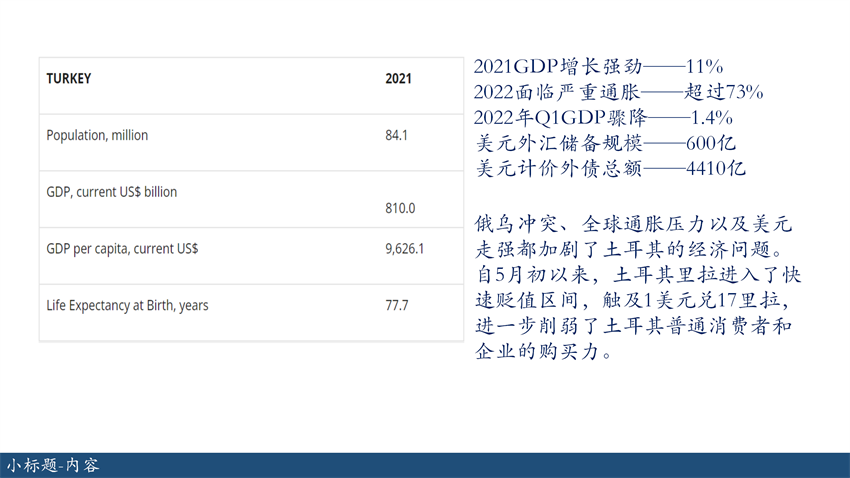This screenshot has height=478, width=850.
Task: Click the 77.7 life expectancy value
Action: click(x=396, y=305)
